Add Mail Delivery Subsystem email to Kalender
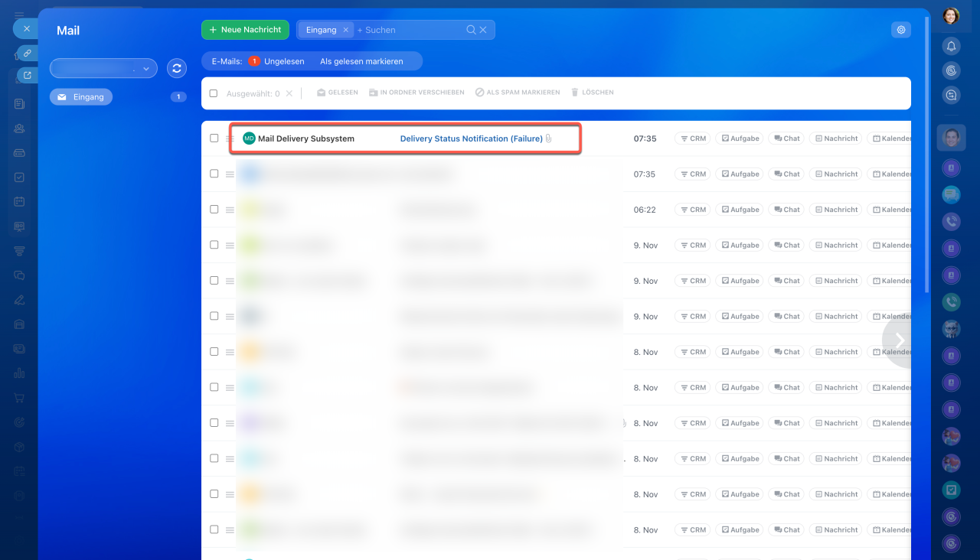The width and height of the screenshot is (980, 560). (x=890, y=138)
